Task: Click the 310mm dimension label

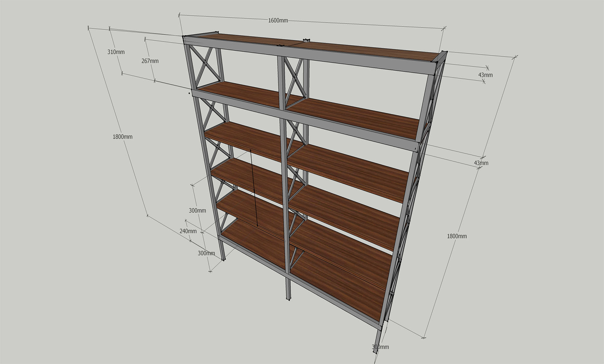Action: pyautogui.click(x=116, y=52)
